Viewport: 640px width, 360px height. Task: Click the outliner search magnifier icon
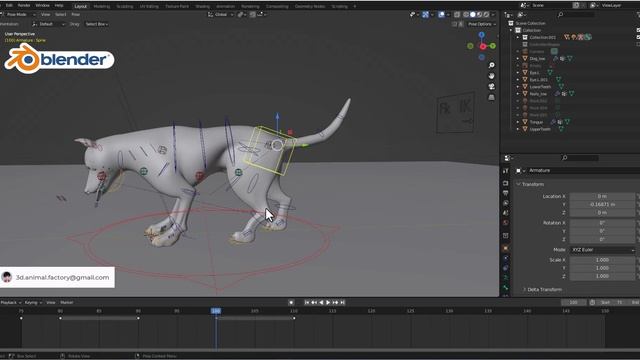561,15
